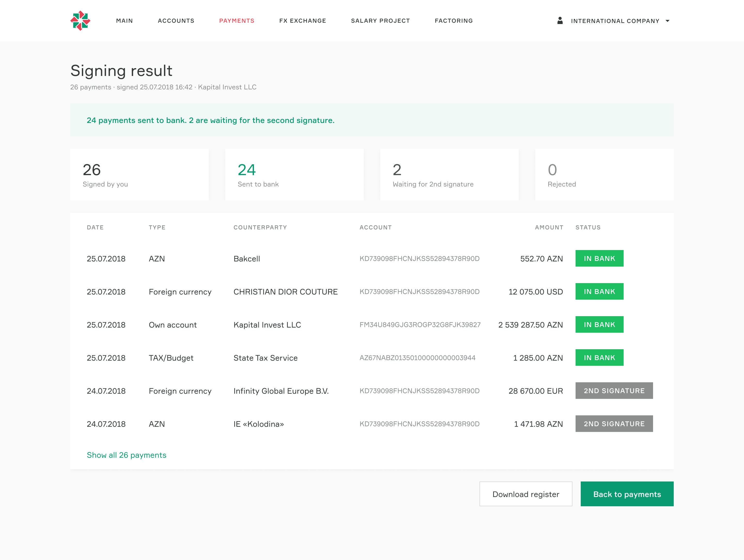Click the TAX/Budget type cell
Screen dimensions: 744x560
click(x=171, y=358)
